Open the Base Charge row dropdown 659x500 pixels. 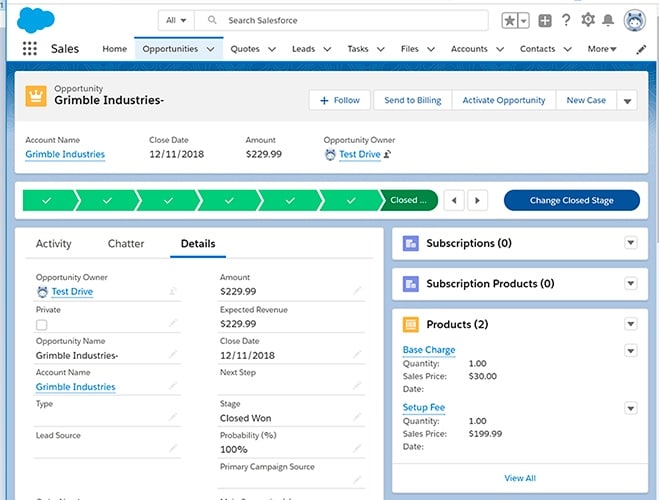630,350
